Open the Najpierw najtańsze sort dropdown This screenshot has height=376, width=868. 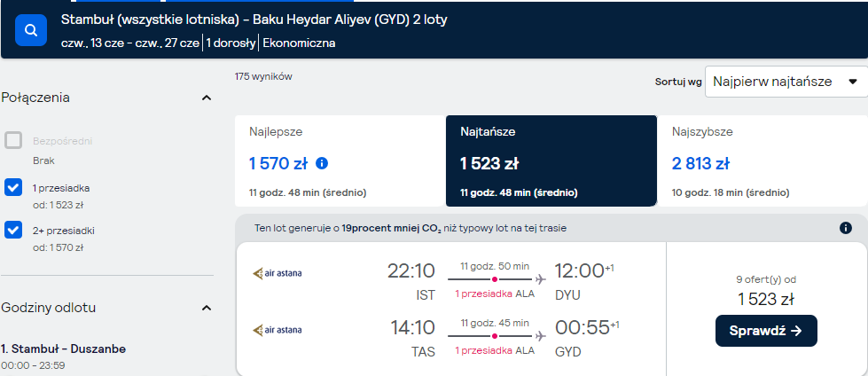point(786,82)
